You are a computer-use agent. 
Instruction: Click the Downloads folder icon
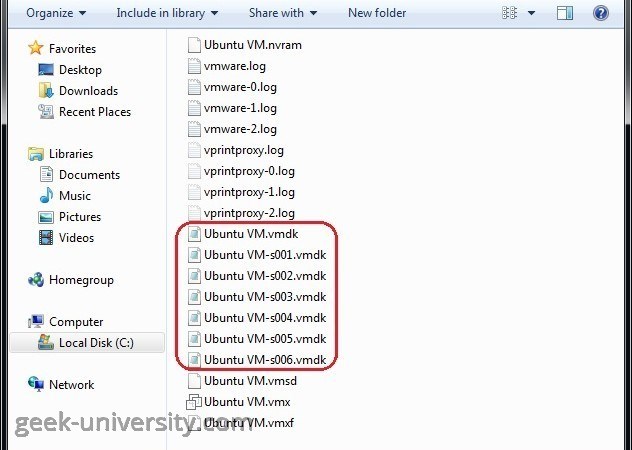click(x=46, y=90)
